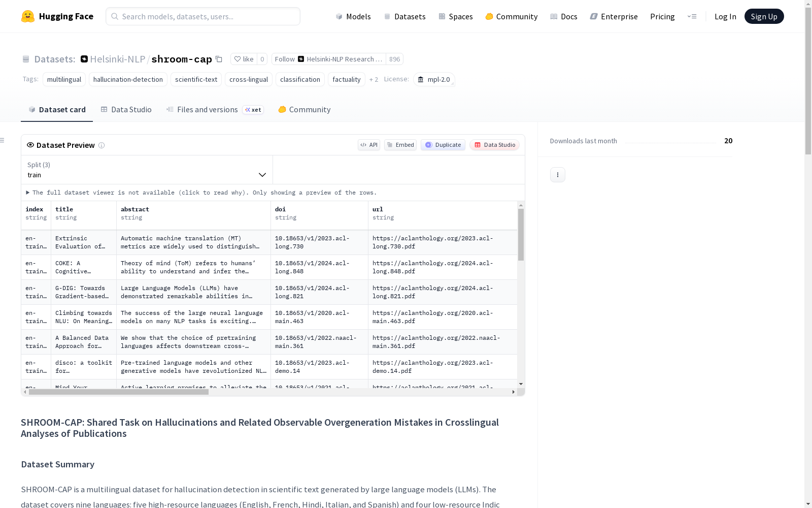The image size is (812, 508).
Task: Click the cross-lingual tag
Action: coord(249,79)
